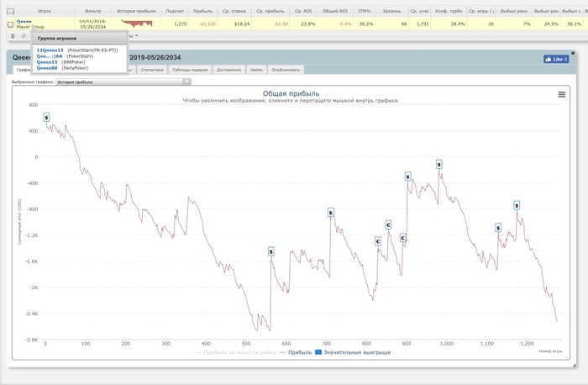
Task: Open the Qeeee player group link
Action: point(24,21)
